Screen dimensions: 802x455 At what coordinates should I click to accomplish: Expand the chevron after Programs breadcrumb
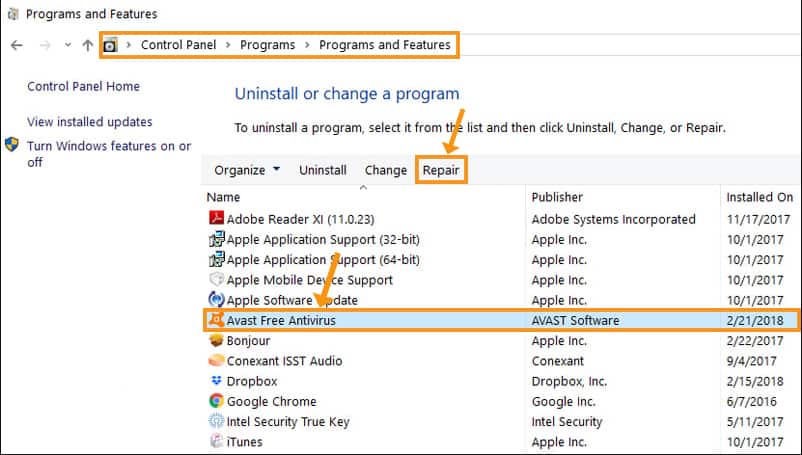(x=307, y=45)
